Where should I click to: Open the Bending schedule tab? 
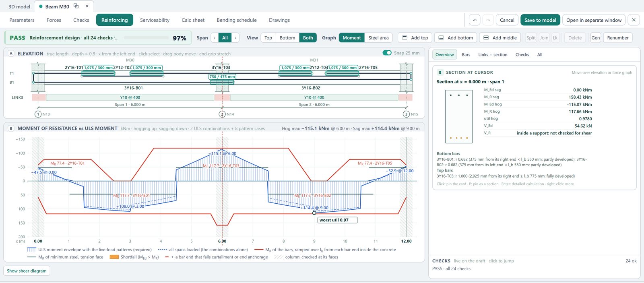[x=237, y=20]
